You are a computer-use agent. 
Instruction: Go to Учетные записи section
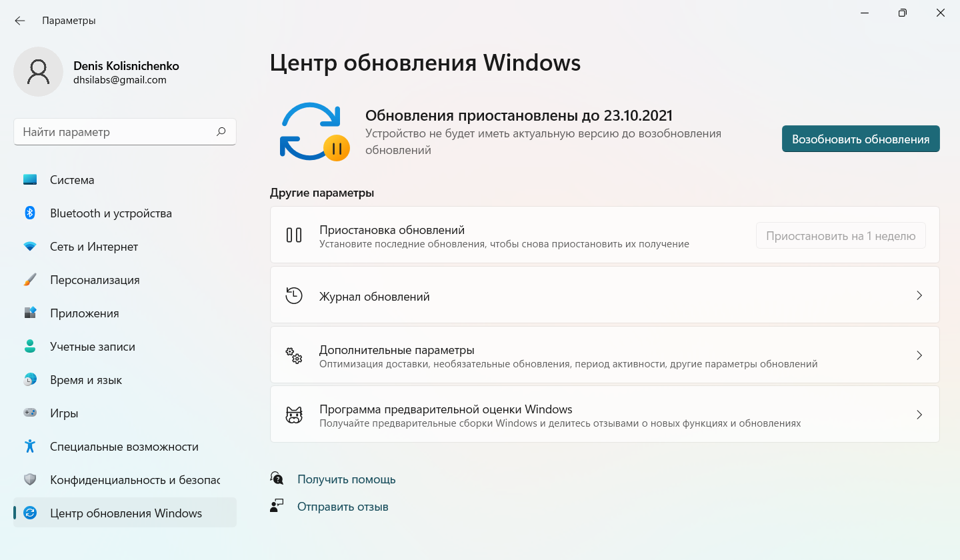tap(93, 347)
